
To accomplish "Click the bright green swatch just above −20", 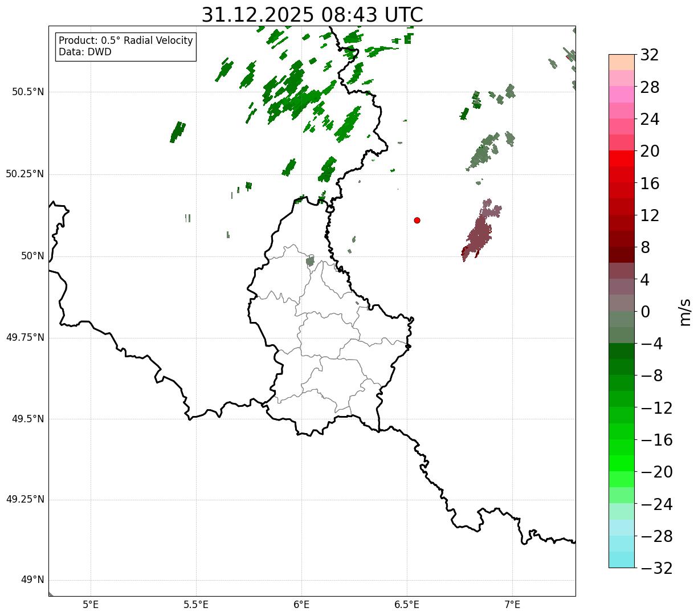I will [622, 464].
